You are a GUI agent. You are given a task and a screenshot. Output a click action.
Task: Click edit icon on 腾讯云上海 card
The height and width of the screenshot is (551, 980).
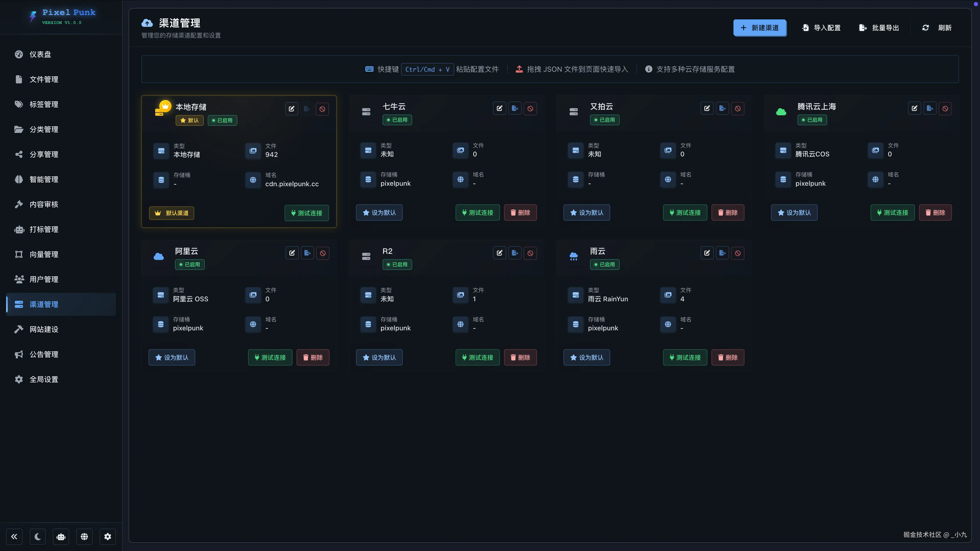[914, 108]
